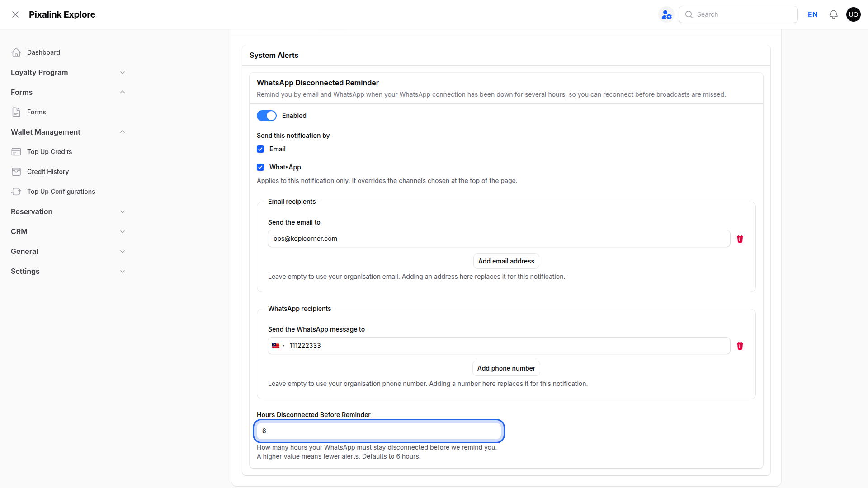
Task: Focus the top Search field
Action: (738, 14)
